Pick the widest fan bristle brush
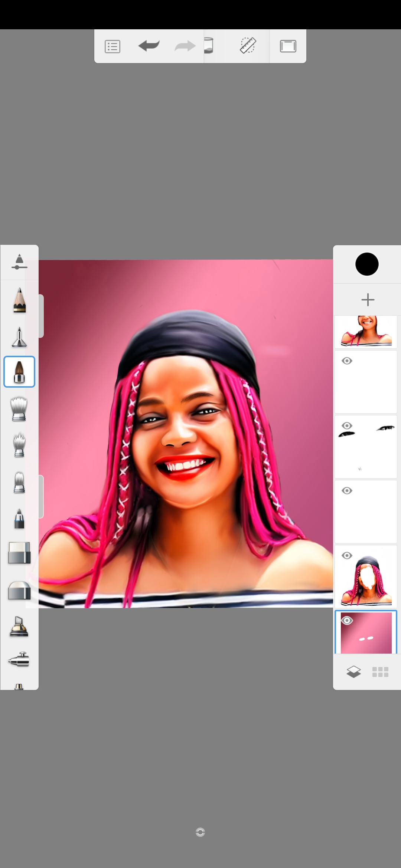The height and width of the screenshot is (868, 401). [19, 409]
